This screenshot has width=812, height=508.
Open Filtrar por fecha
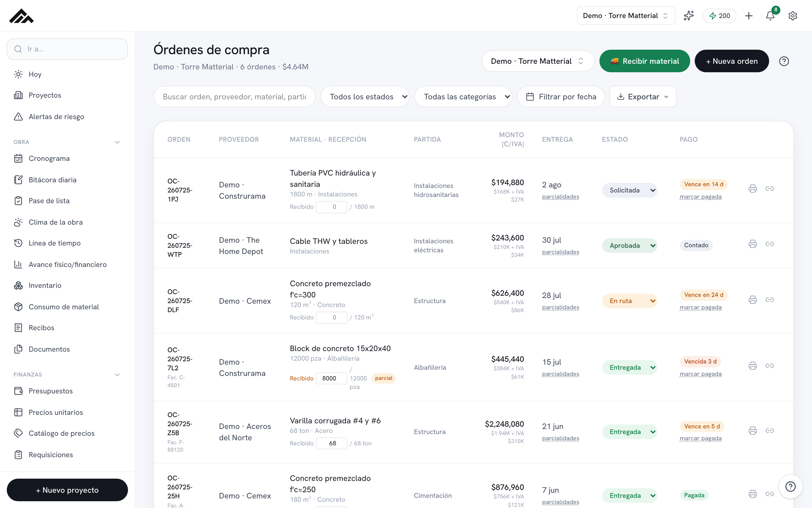(561, 97)
